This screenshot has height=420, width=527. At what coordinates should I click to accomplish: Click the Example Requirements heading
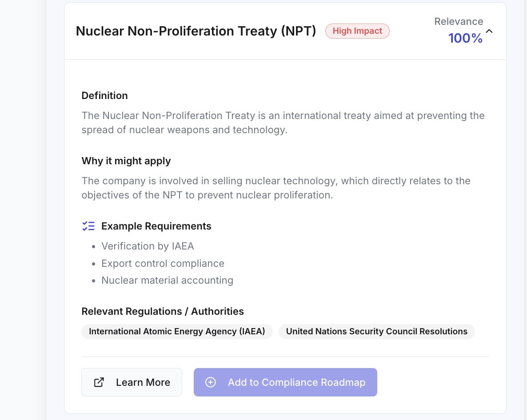pyautogui.click(x=156, y=226)
